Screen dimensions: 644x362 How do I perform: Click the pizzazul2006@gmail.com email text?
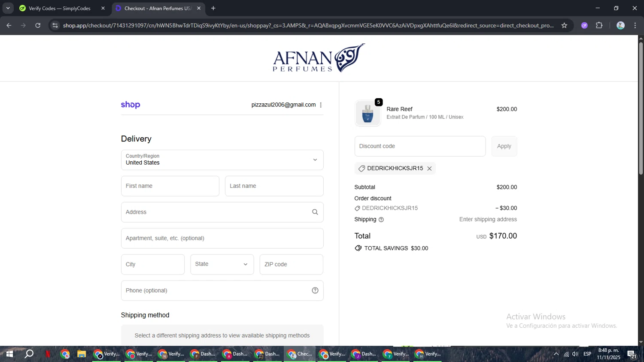pos(283,105)
